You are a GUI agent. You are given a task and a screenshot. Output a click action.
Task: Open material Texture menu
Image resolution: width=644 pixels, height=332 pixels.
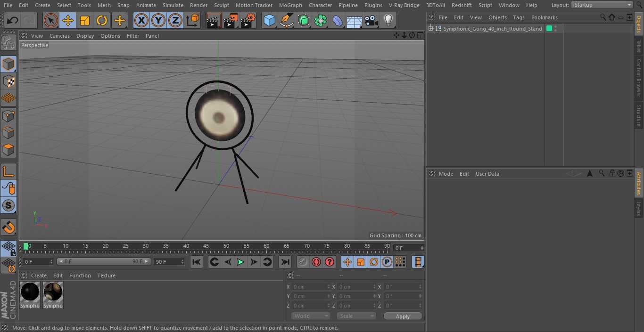[x=106, y=275]
